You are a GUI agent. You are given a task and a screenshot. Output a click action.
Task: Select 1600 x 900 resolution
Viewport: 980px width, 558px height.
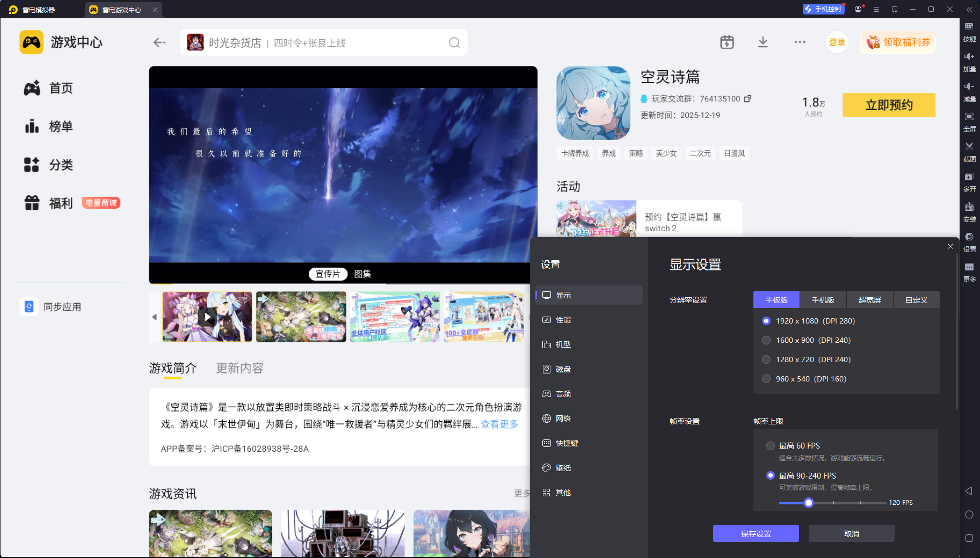click(x=766, y=340)
